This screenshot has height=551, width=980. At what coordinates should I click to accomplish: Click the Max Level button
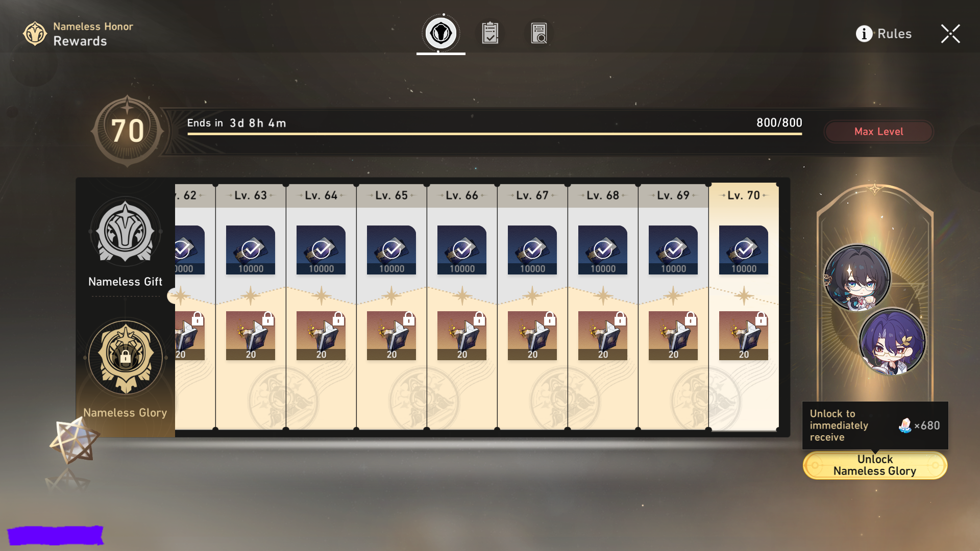(x=878, y=132)
